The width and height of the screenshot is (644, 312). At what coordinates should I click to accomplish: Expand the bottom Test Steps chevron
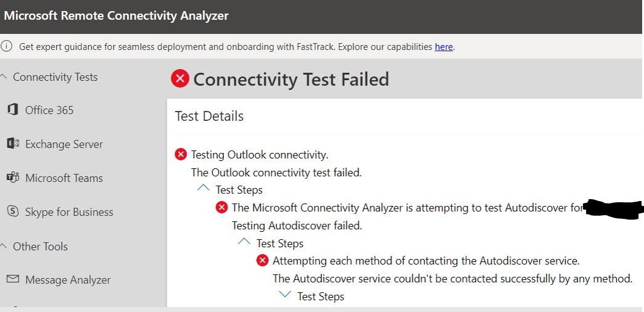(x=284, y=294)
